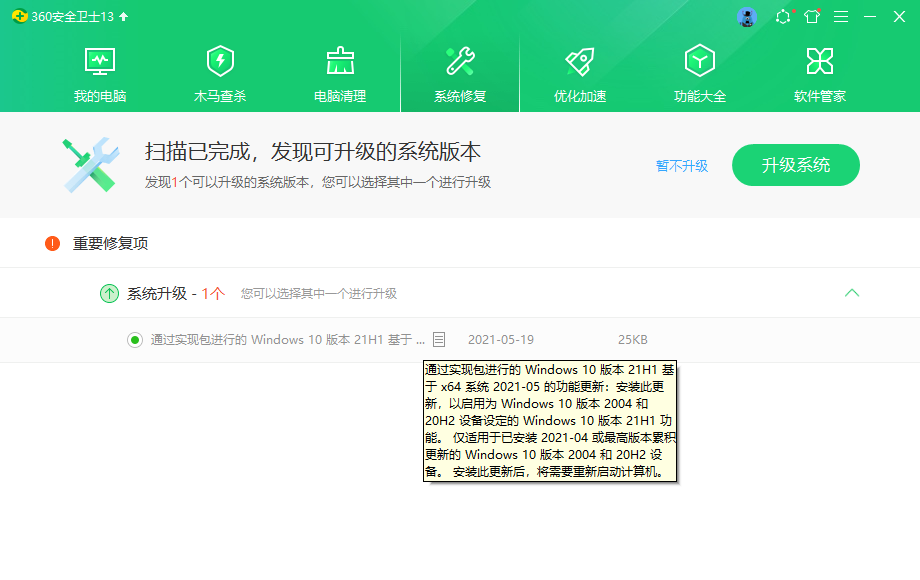
Task: Select the 系统修复 tab
Action: click(460, 74)
